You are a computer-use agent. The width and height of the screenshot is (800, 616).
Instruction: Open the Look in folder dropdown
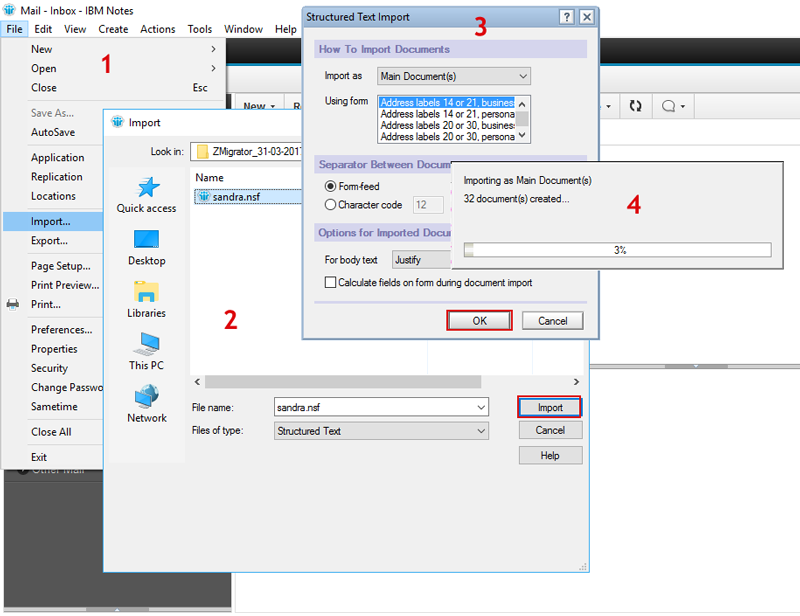point(246,152)
